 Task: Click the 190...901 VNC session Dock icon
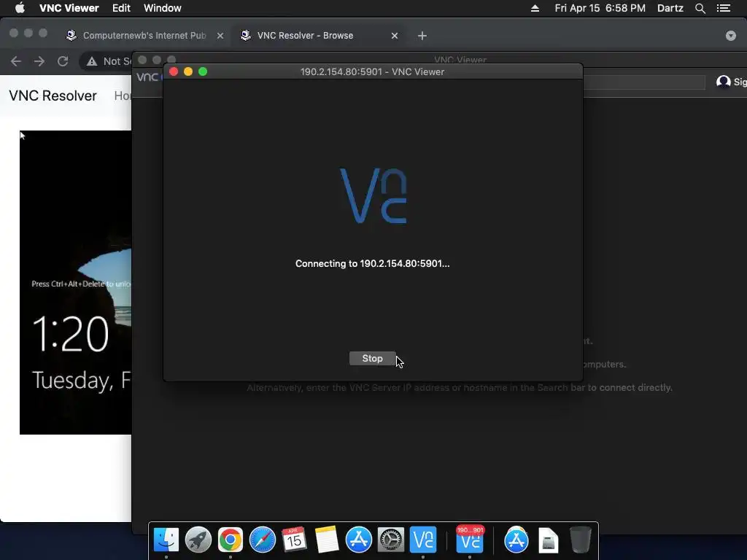(x=470, y=540)
